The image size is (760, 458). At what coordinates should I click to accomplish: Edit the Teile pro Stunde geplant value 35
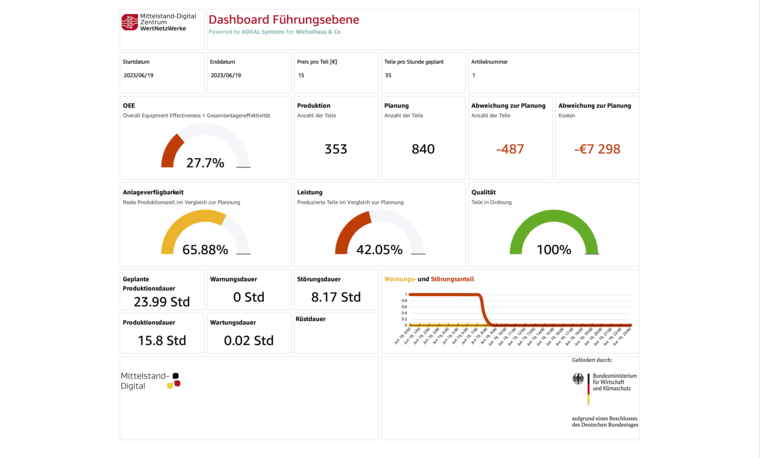coord(388,76)
